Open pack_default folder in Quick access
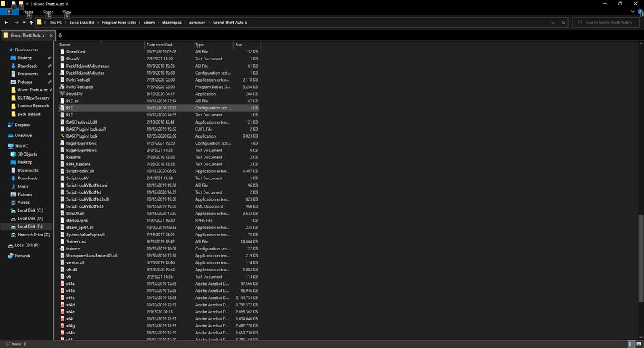This screenshot has width=644, height=348. click(29, 114)
